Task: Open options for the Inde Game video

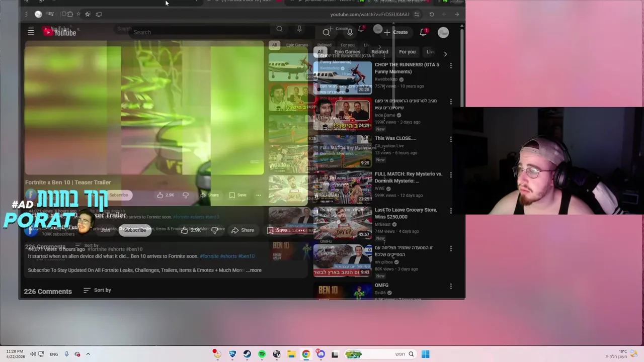Action: (x=451, y=102)
